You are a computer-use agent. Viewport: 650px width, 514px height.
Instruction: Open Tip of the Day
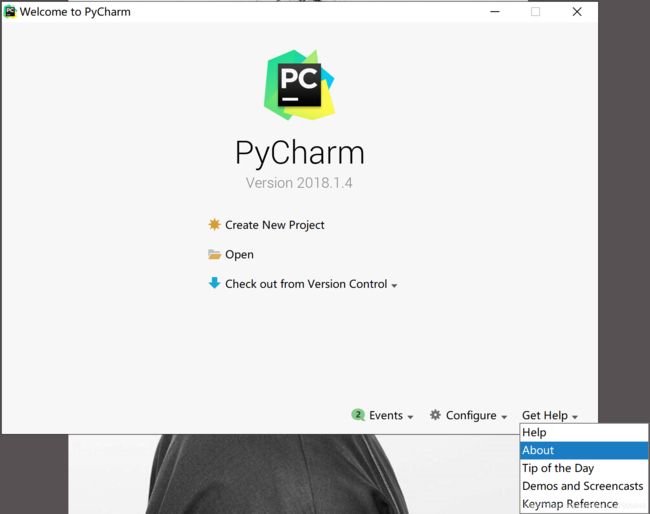pos(584,468)
